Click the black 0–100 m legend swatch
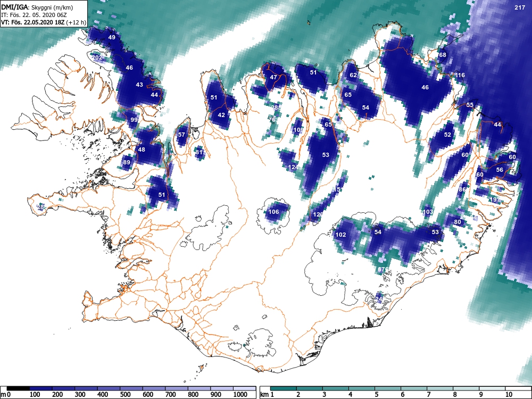The image size is (532, 399). click(18, 388)
